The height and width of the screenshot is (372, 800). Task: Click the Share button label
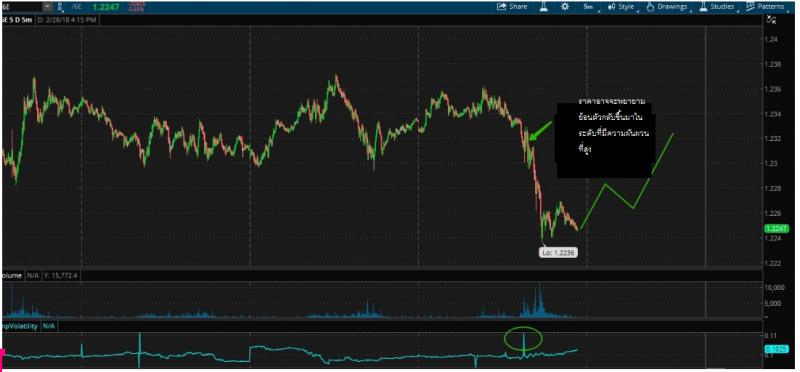coord(518,7)
